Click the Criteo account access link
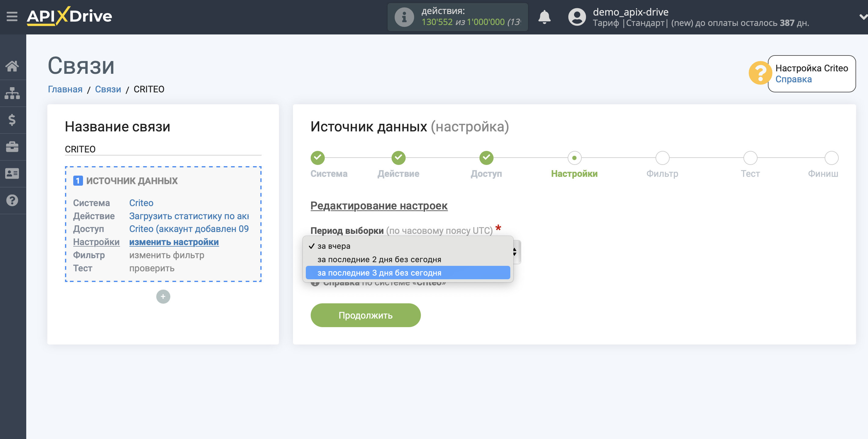The height and width of the screenshot is (439, 868). (189, 229)
